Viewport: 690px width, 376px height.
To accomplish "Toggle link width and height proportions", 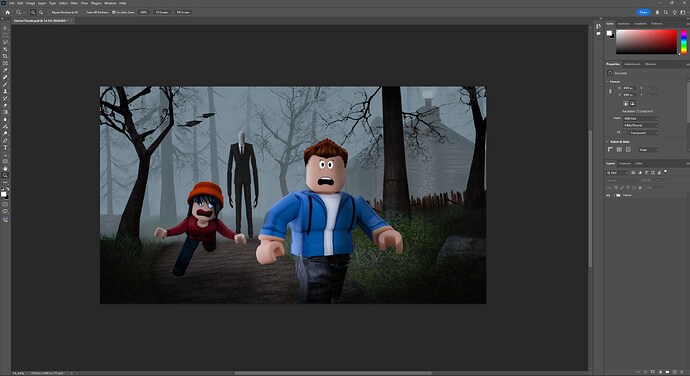I will 610,92.
